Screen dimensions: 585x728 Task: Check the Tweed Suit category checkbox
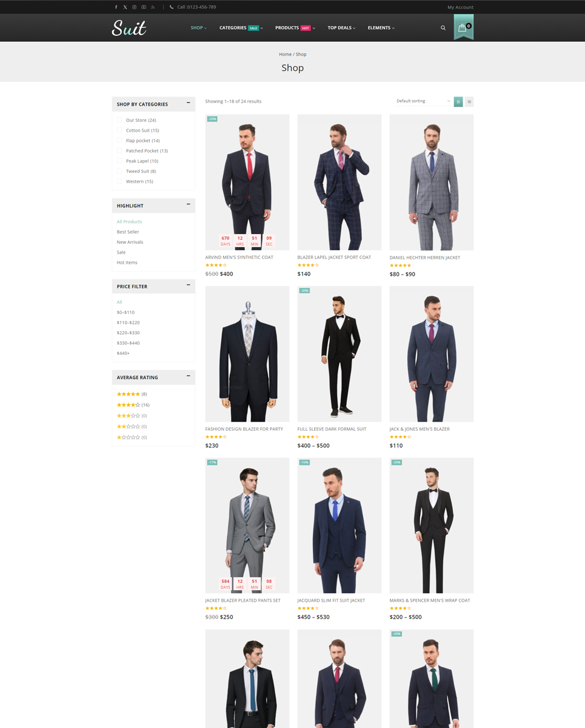point(119,171)
